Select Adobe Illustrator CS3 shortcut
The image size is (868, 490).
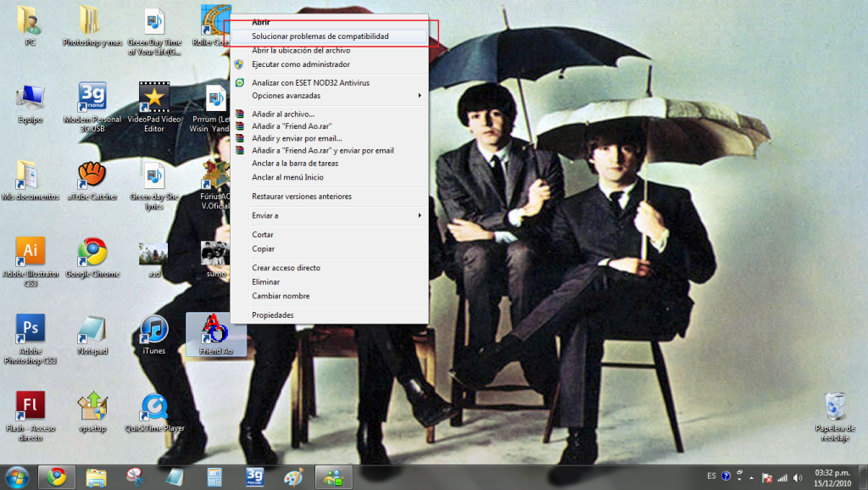tap(30, 263)
